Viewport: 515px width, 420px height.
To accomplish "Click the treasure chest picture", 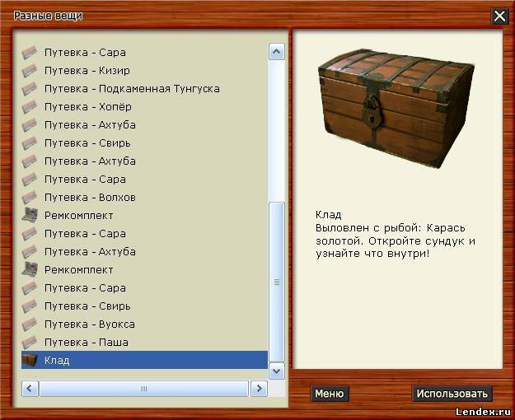I will [396, 109].
